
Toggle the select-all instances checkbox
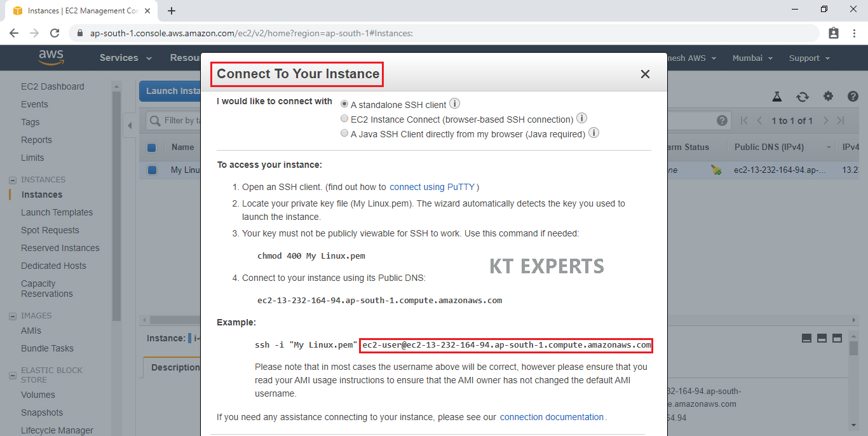pyautogui.click(x=151, y=147)
